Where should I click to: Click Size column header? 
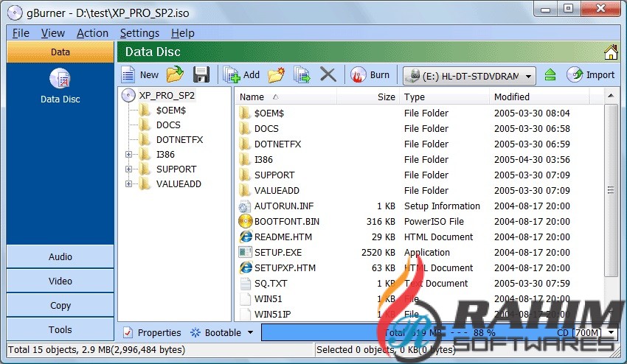coord(368,97)
